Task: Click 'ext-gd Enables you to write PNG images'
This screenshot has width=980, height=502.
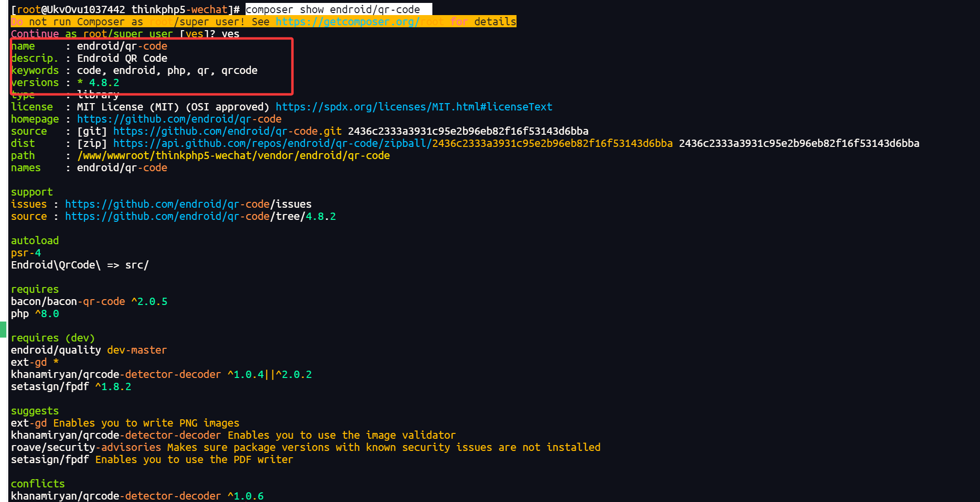Action: coord(125,423)
